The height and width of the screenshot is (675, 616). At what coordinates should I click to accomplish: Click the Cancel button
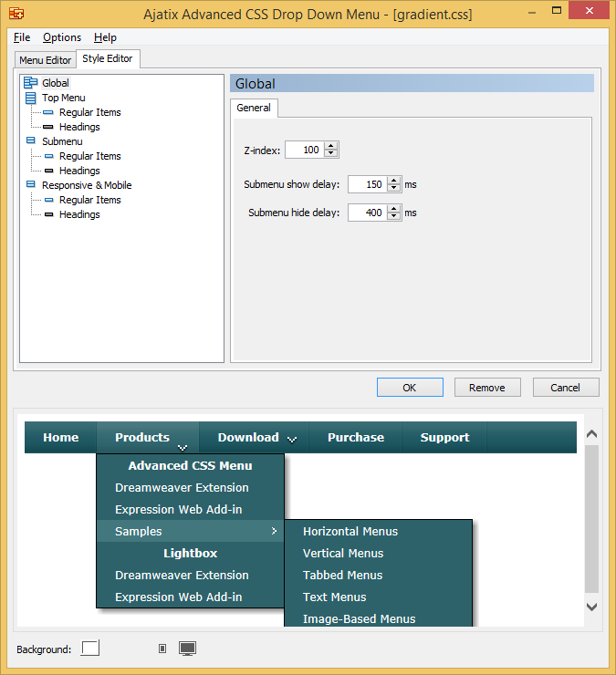click(566, 388)
